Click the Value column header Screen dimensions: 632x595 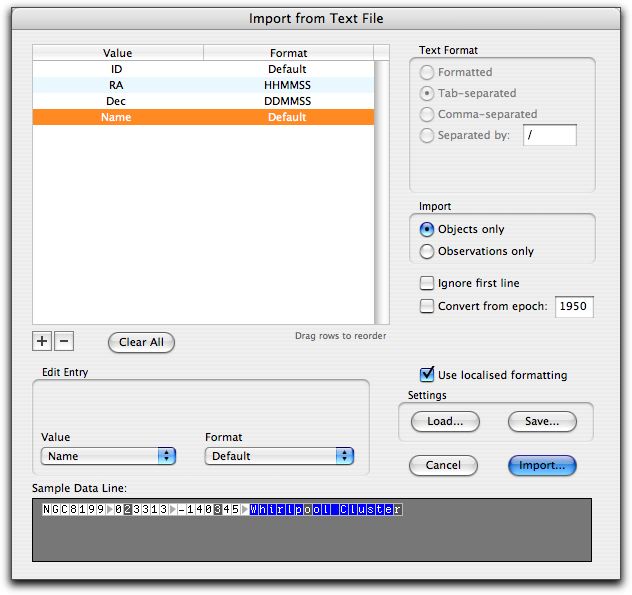(x=117, y=52)
